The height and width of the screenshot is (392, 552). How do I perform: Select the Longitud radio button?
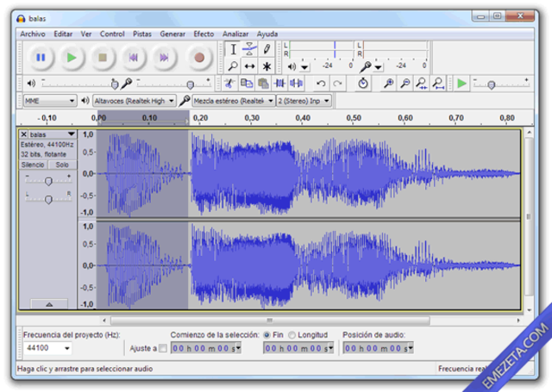292,335
